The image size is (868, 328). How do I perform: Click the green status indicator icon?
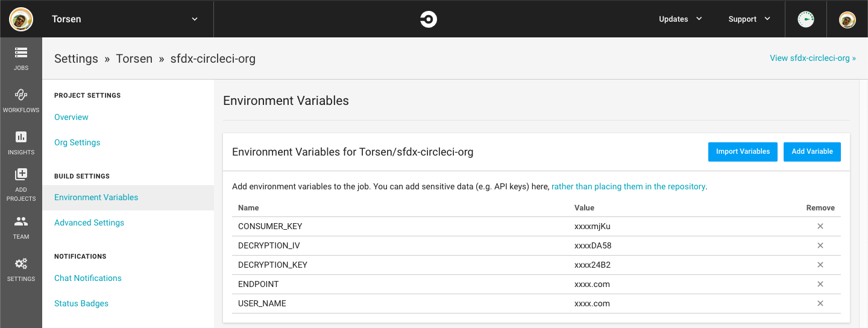805,19
